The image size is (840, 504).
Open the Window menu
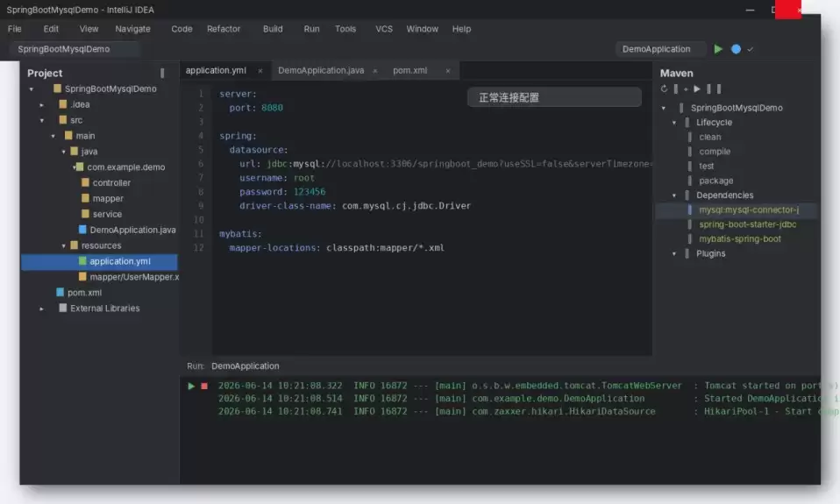pos(422,29)
